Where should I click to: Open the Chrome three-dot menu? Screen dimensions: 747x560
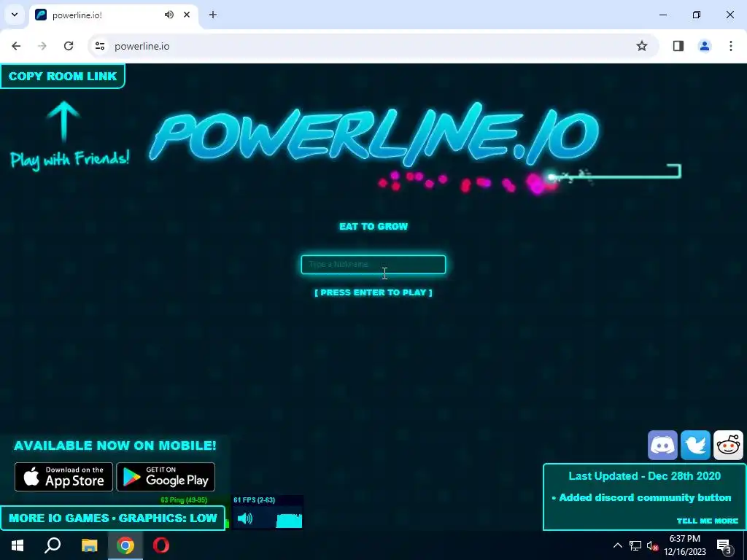[731, 46]
